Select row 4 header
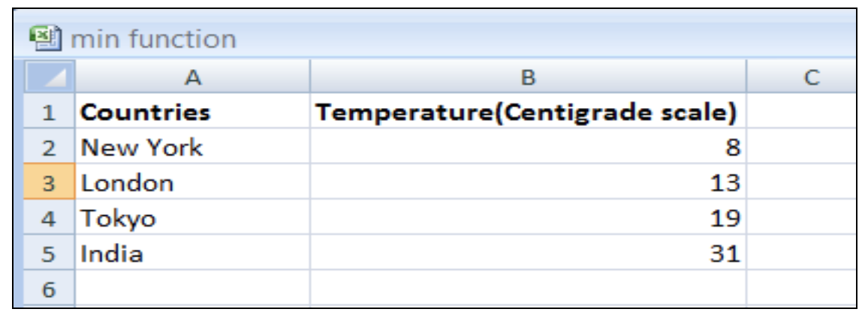This screenshot has width=868, height=318. [x=50, y=217]
